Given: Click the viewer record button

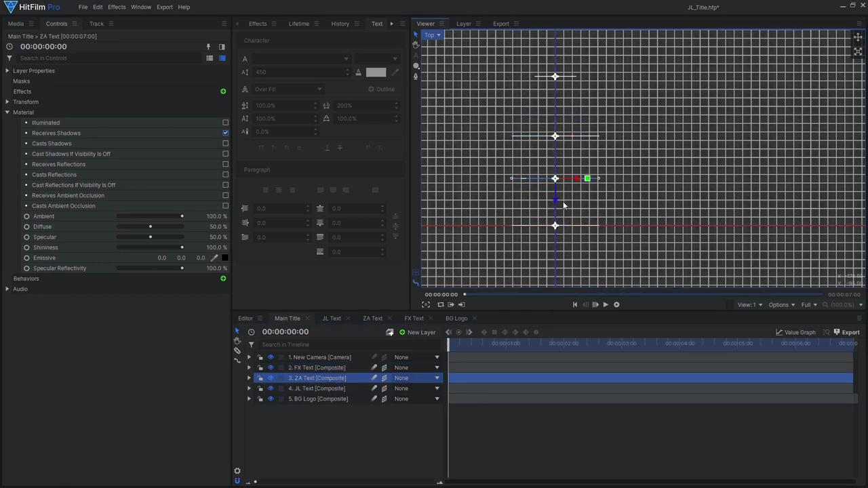Looking at the screenshot, I should click(x=616, y=304).
